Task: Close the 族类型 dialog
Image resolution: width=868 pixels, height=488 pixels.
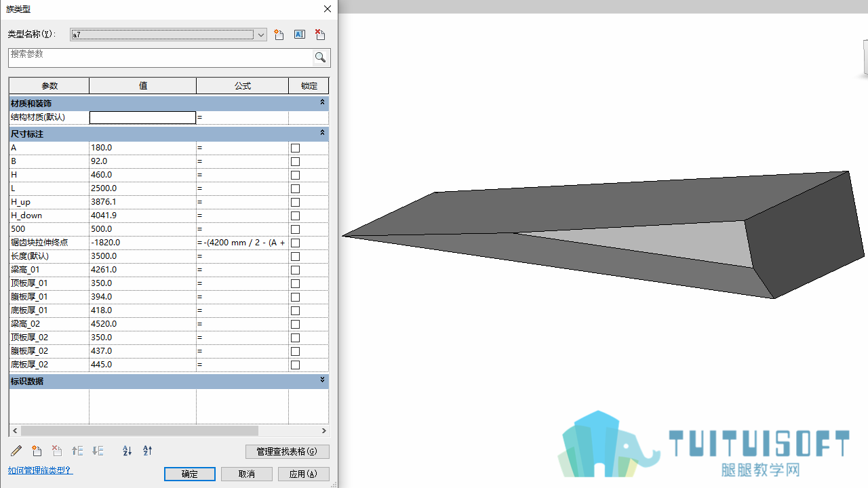Action: (328, 9)
